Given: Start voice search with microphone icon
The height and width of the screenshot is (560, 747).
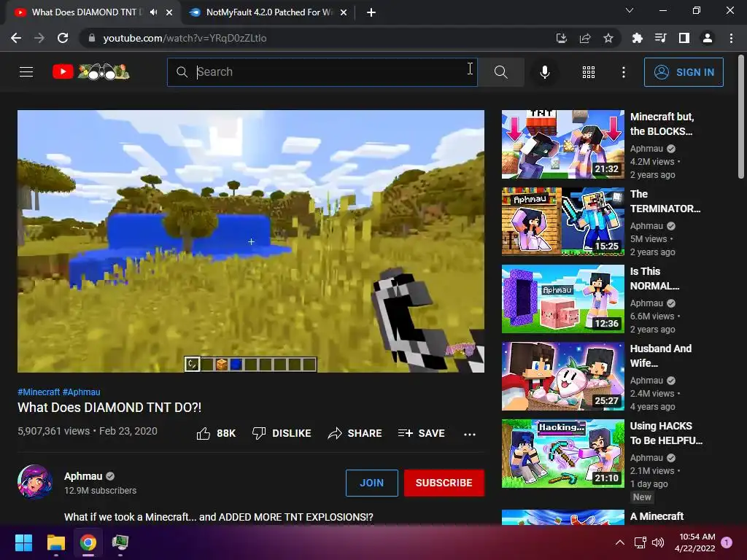Looking at the screenshot, I should (544, 72).
